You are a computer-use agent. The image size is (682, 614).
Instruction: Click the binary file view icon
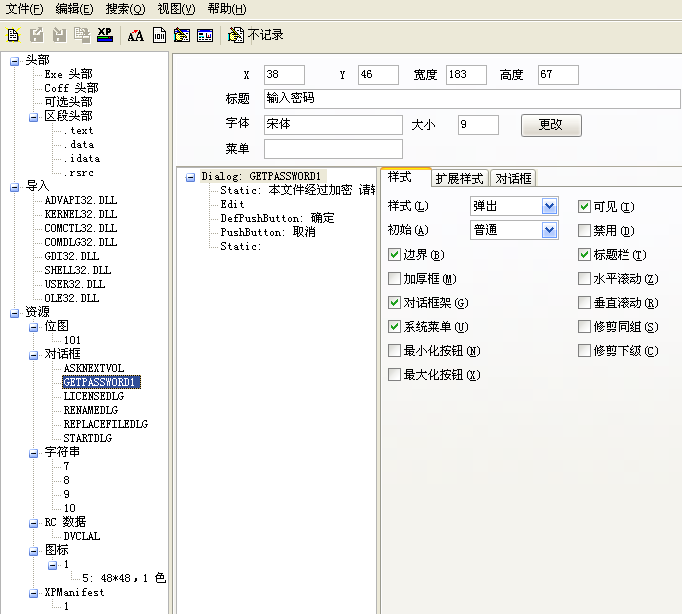[x=159, y=35]
